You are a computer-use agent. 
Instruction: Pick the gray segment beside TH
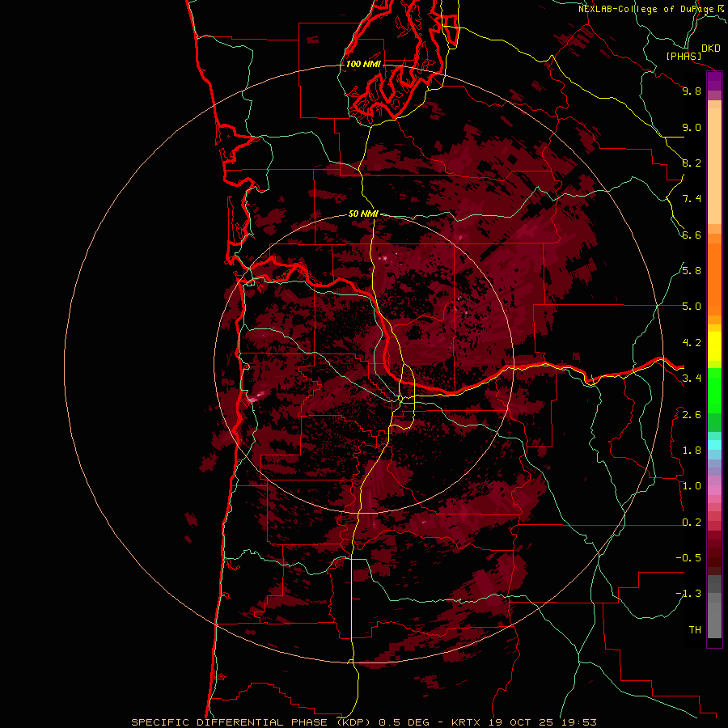click(x=714, y=622)
